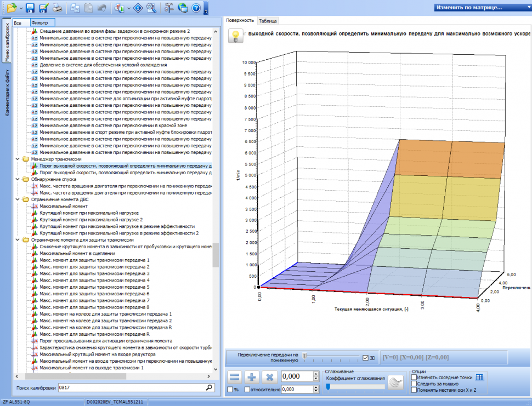The height and width of the screenshot is (406, 532).
Task: Select the 'Фильтр' tab
Action: [39, 23]
